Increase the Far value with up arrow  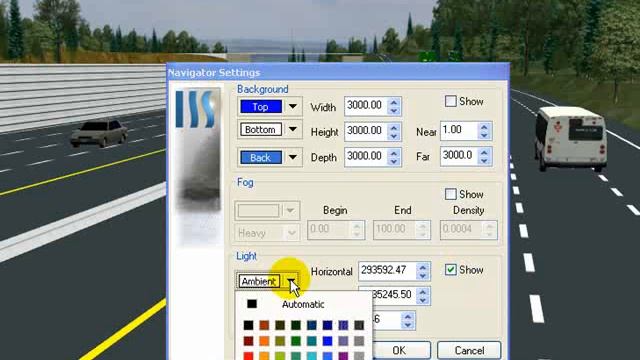[484, 152]
